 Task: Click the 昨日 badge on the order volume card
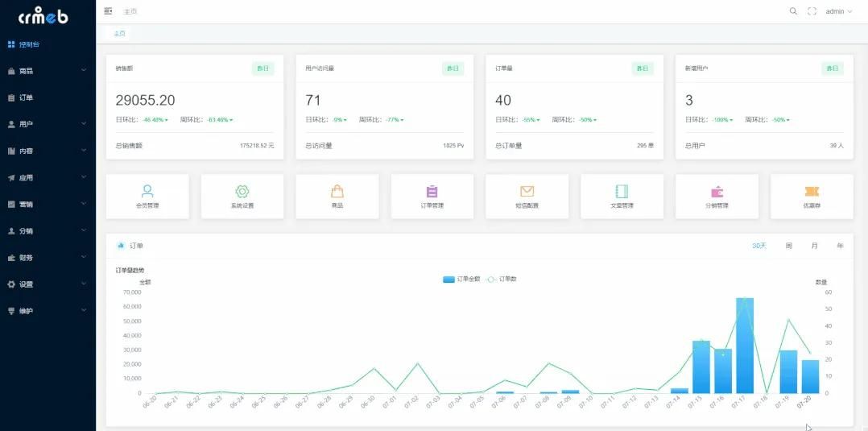(643, 68)
